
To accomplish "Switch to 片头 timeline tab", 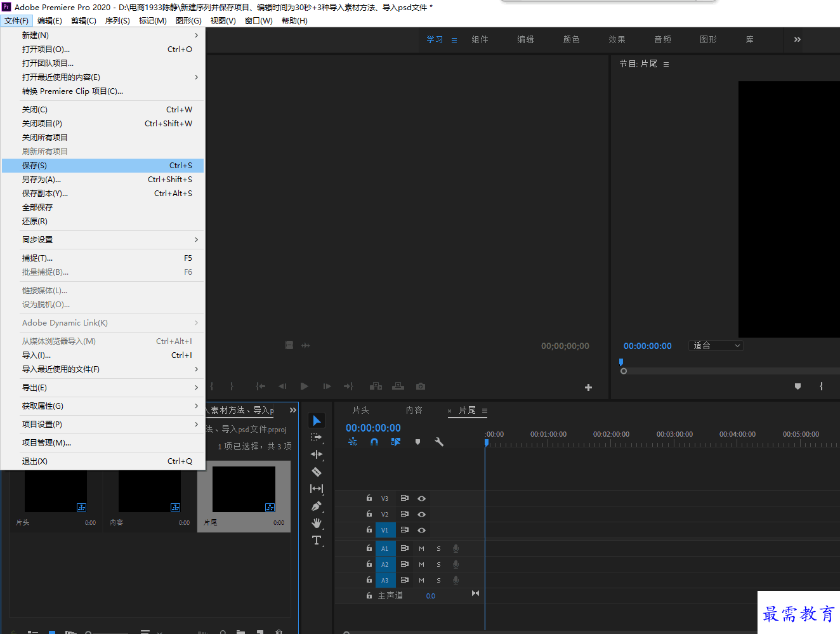I will (x=360, y=411).
